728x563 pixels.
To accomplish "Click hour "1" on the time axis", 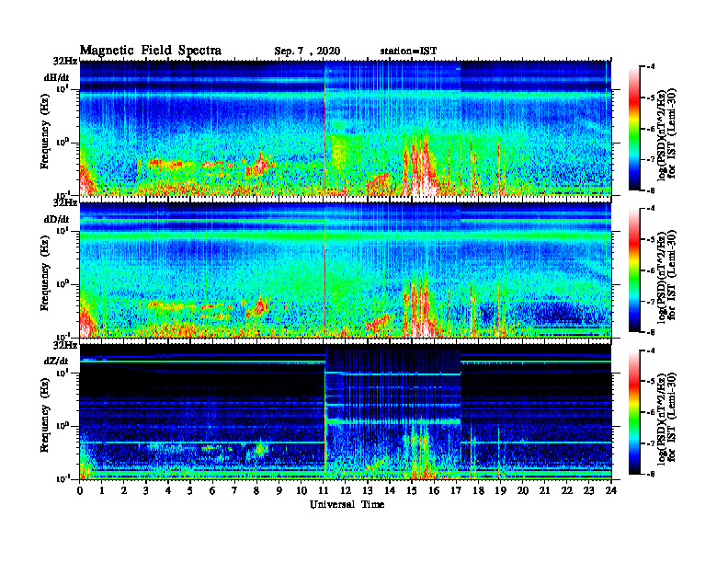I will tap(102, 490).
